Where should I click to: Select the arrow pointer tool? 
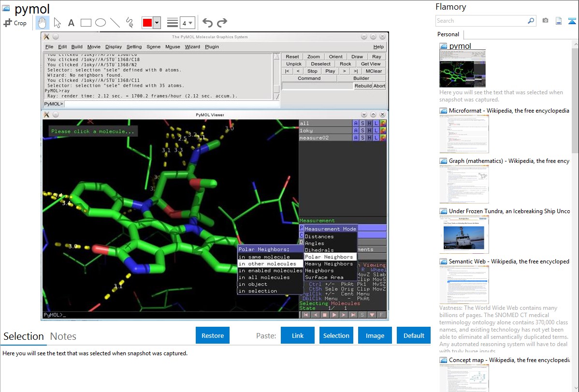point(57,23)
